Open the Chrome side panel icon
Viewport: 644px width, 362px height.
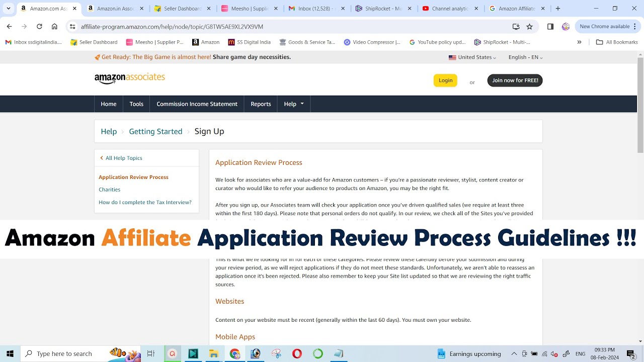coord(550,27)
